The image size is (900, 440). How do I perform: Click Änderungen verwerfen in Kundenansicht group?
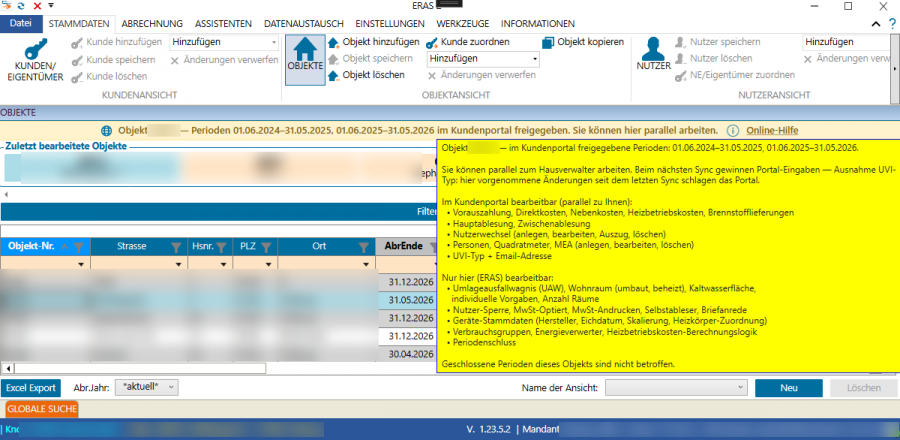[224, 60]
